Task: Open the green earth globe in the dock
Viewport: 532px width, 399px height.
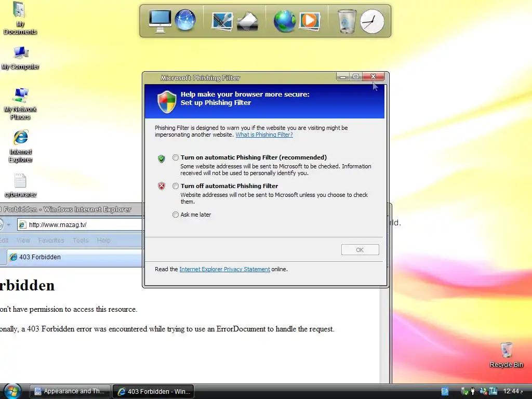Action: coord(284,21)
